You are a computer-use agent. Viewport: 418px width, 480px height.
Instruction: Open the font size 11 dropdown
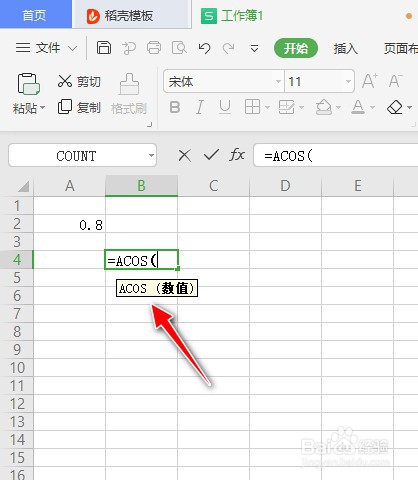click(x=348, y=81)
